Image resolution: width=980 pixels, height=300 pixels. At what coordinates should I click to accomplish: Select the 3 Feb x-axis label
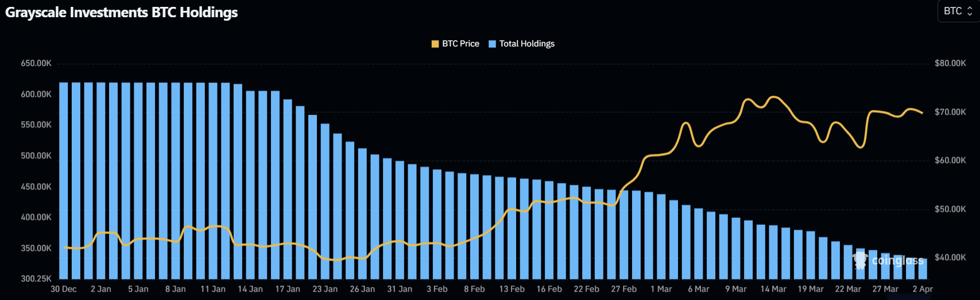pyautogui.click(x=437, y=289)
